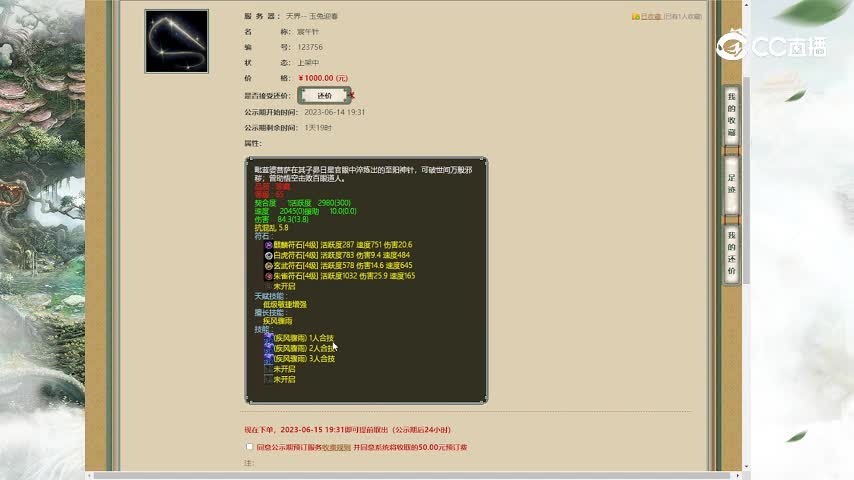Click the 麒麟符石 rune icon
This screenshot has height=480, width=854.
(269, 245)
